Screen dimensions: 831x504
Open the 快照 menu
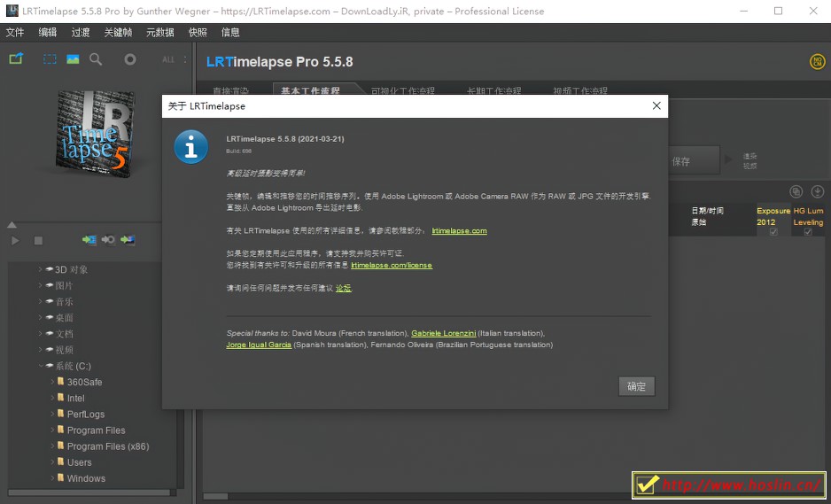[x=198, y=32]
